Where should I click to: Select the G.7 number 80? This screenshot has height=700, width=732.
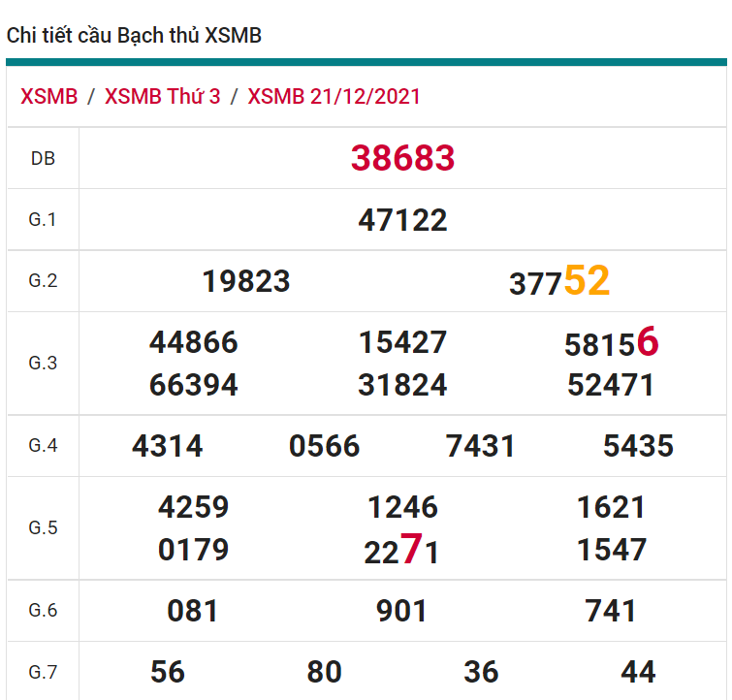tap(325, 672)
